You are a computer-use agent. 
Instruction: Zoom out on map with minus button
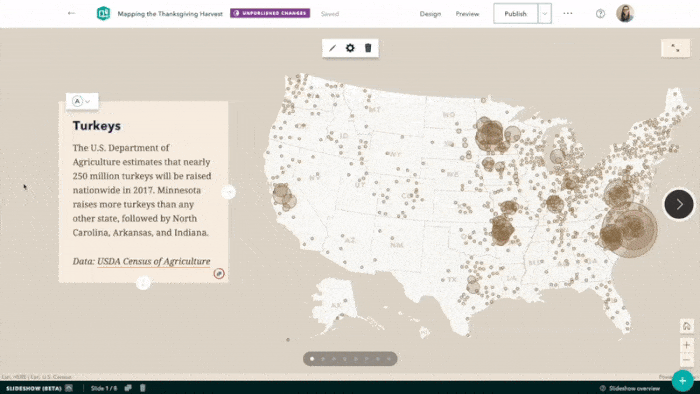click(x=687, y=360)
